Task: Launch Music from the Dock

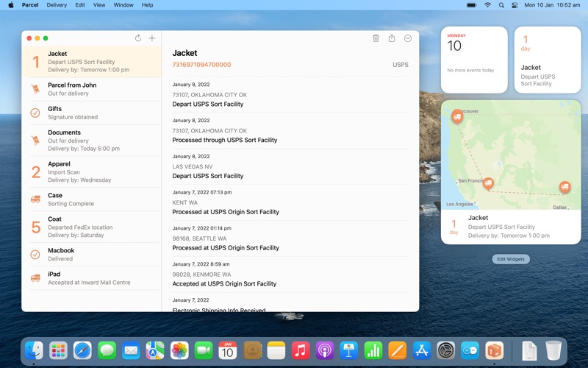Action: coord(301,351)
